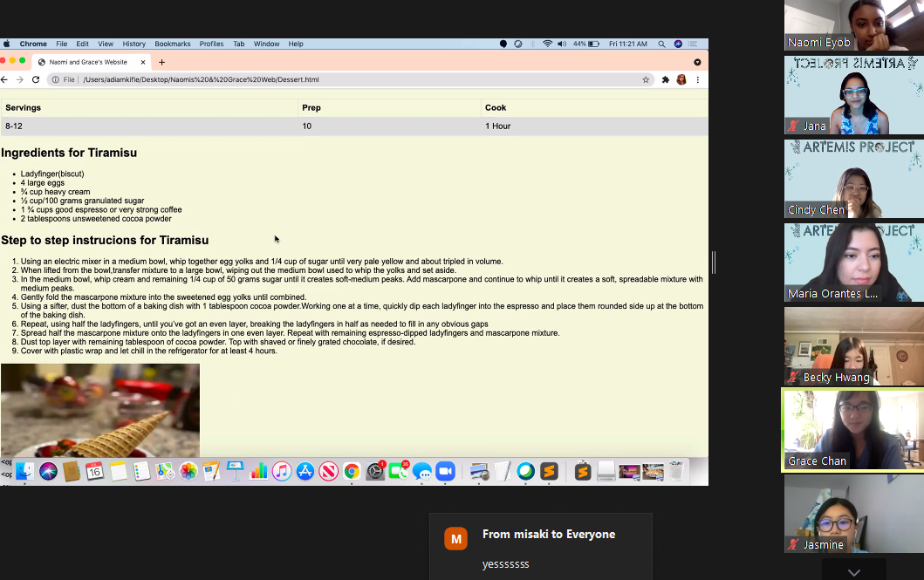The image size is (924, 580).
Task: Open a new Chrome tab
Action: pos(161,62)
